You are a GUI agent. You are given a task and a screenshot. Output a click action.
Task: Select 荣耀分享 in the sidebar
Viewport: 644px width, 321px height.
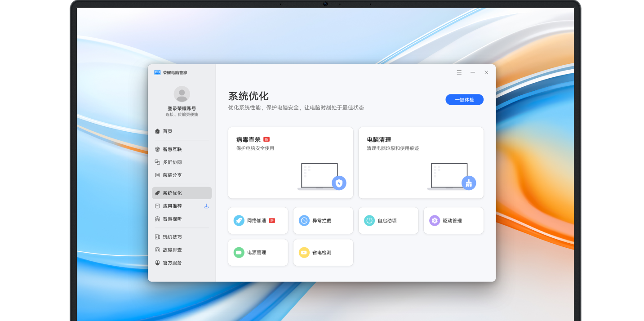coord(171,175)
